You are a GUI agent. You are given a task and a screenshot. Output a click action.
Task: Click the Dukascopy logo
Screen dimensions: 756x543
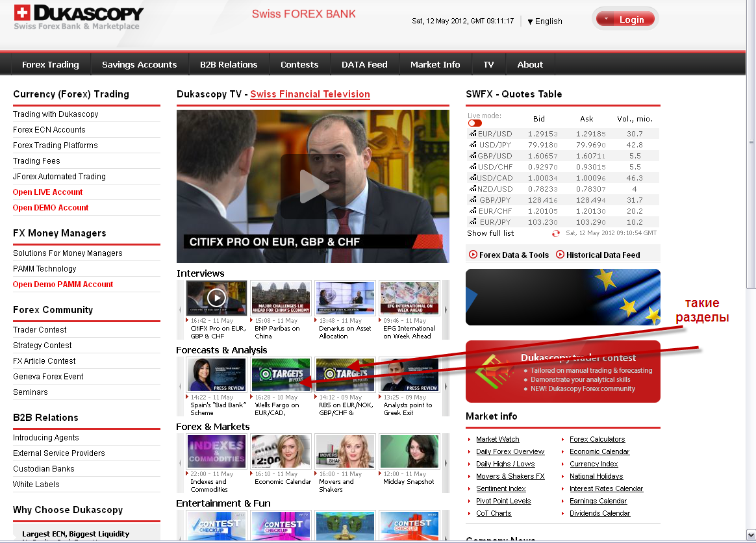coord(79,18)
